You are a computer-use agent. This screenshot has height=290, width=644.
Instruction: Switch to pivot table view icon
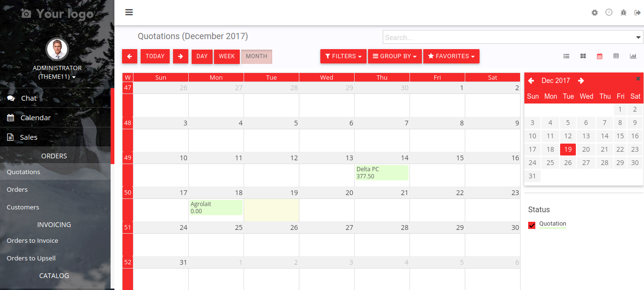(x=616, y=56)
